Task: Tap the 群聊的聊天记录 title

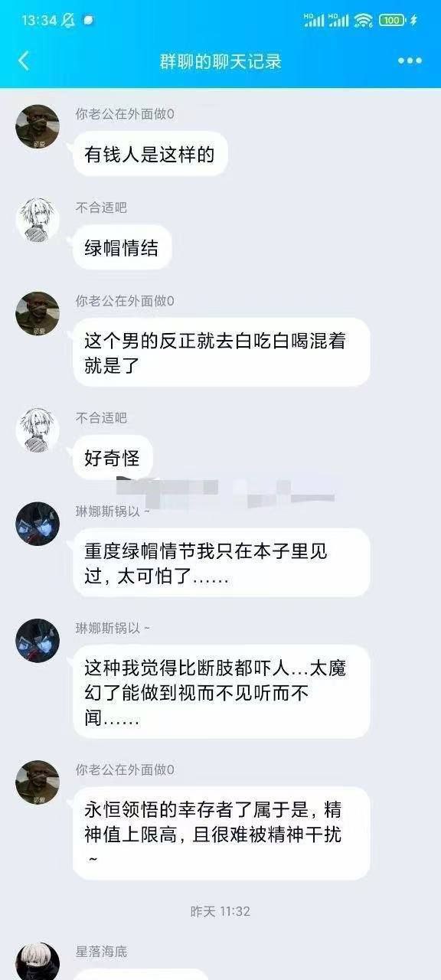Action: pos(220,61)
